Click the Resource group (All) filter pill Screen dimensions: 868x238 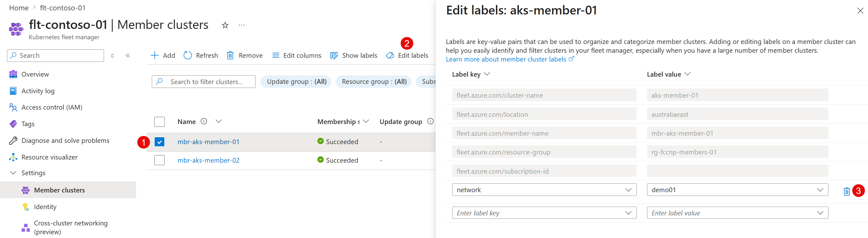(374, 81)
